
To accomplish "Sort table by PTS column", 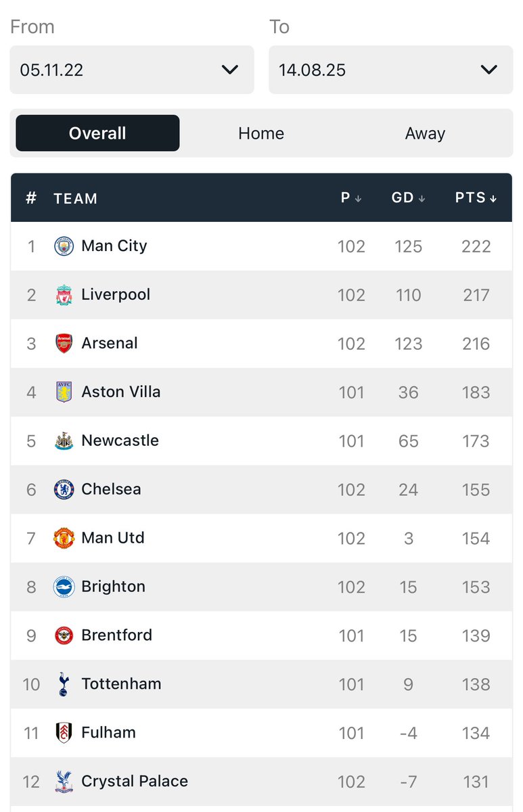I will coord(476,198).
